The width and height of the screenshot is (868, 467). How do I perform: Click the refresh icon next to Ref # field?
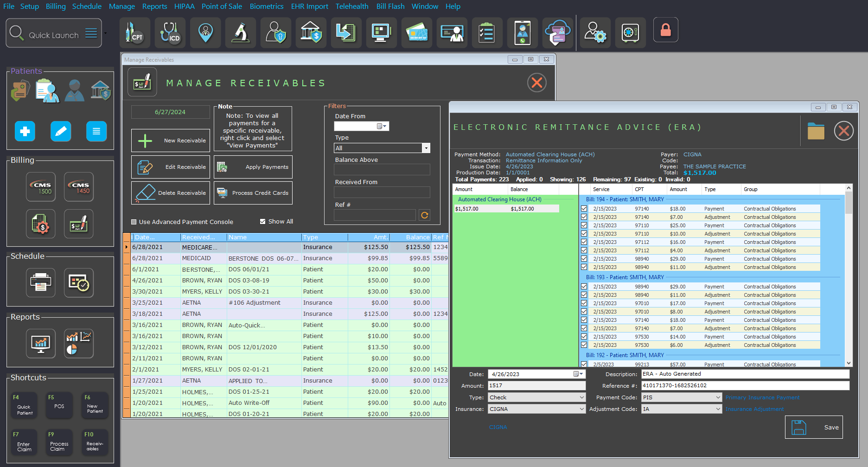pyautogui.click(x=424, y=215)
